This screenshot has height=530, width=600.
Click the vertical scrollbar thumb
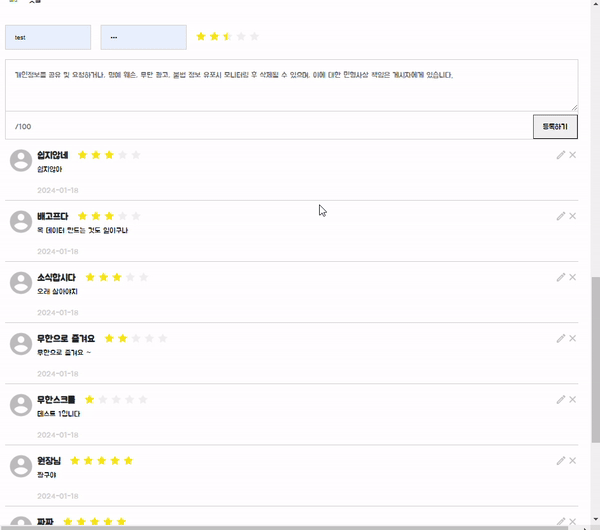click(595, 360)
